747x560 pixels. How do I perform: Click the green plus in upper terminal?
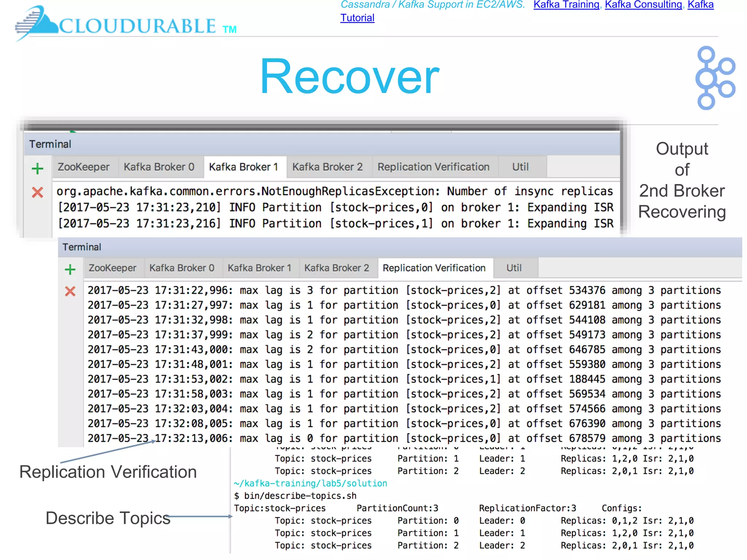pyautogui.click(x=38, y=168)
